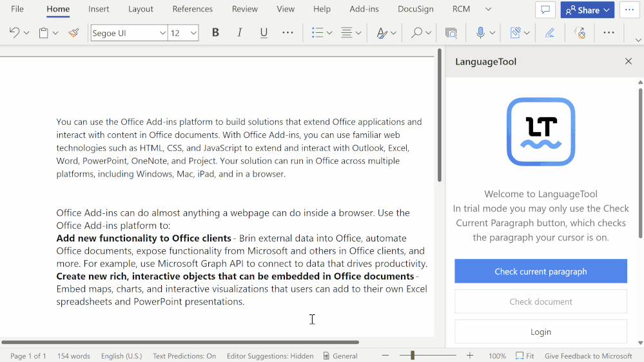Viewport: 644px width, 362px height.
Task: Expand bullet list style dropdown arrow
Action: pos(329,33)
